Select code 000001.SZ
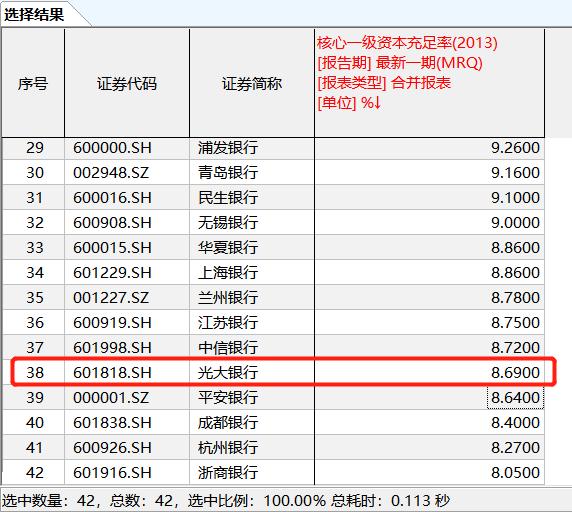 pyautogui.click(x=111, y=398)
